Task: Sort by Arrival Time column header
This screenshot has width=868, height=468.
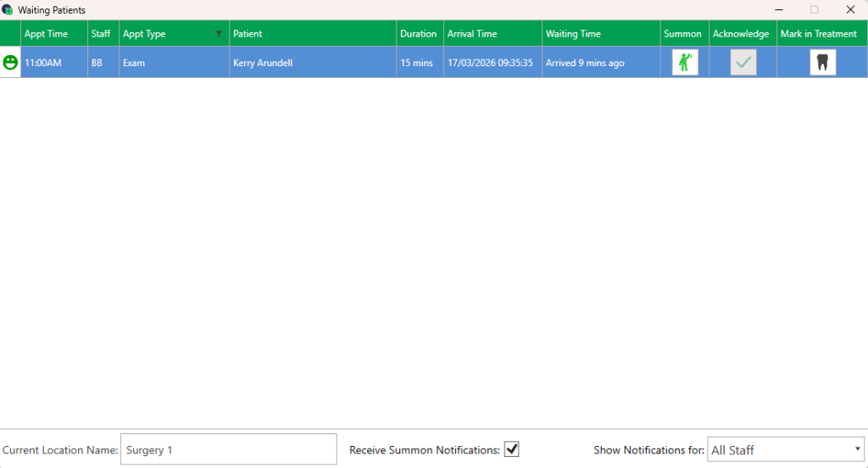Action: point(472,34)
